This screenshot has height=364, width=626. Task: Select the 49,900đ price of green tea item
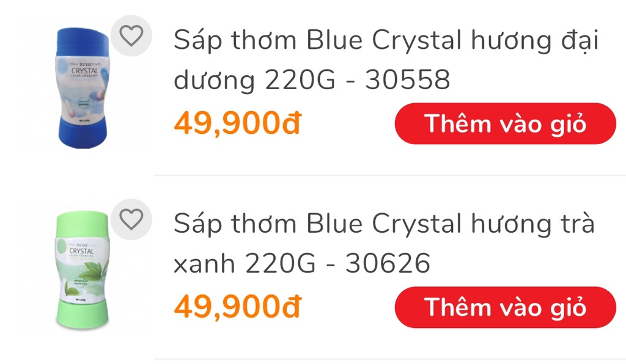[x=238, y=306]
